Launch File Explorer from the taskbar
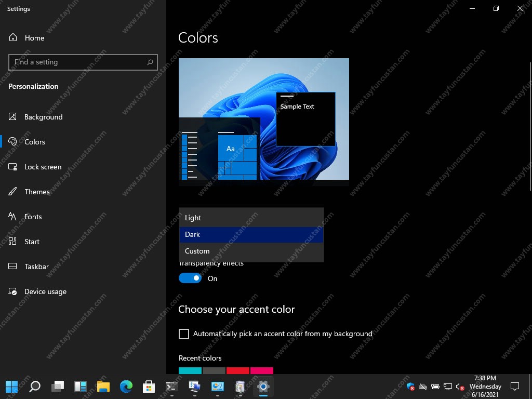The width and height of the screenshot is (532, 399). tap(103, 386)
